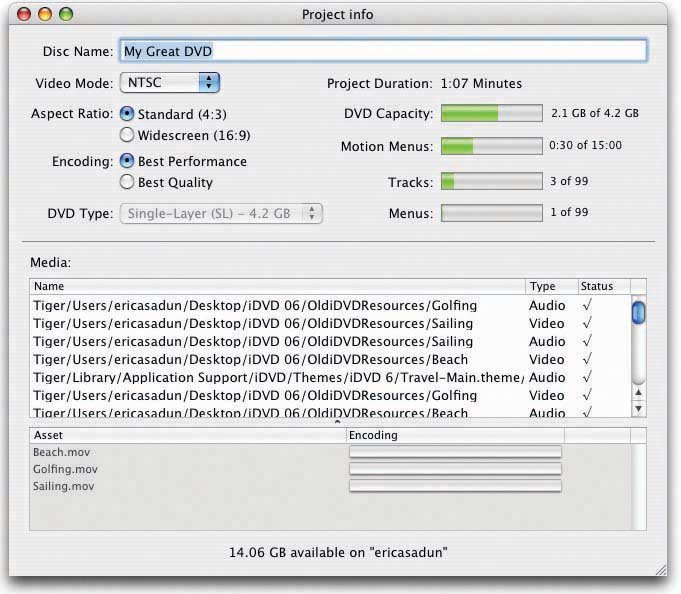Click the Motion Menus usage bar
This screenshot has width=681, height=594.
492,146
